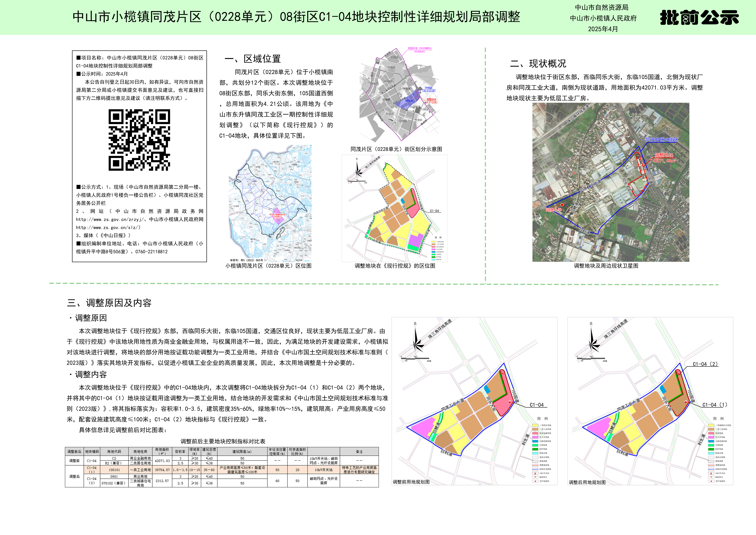756x535 pixels.
Task: Click the 中小学用地 magenta swatch in the right legend
Action: (711, 437)
